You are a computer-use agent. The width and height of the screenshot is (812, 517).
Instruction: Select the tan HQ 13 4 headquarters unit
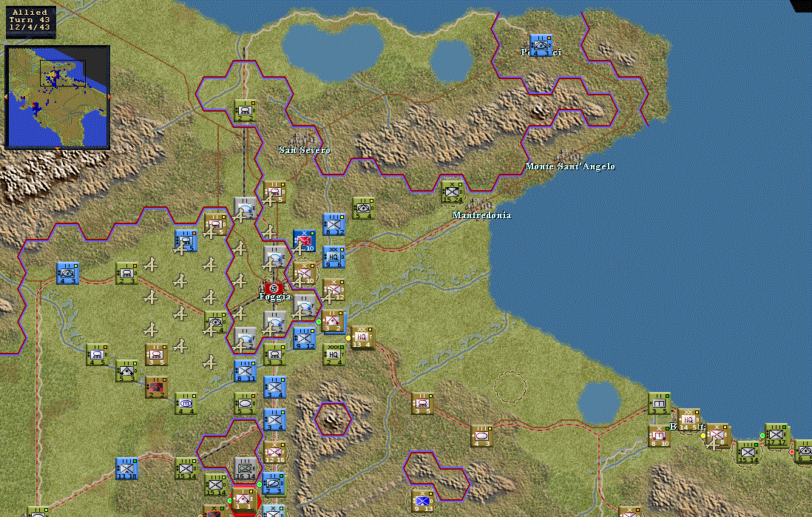[x=362, y=337]
